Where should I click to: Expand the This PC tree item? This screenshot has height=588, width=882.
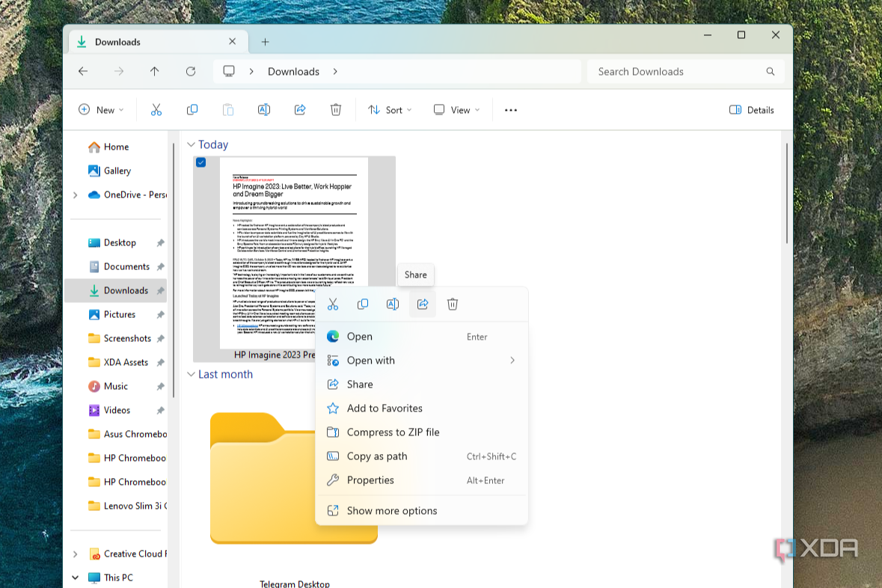click(x=75, y=578)
